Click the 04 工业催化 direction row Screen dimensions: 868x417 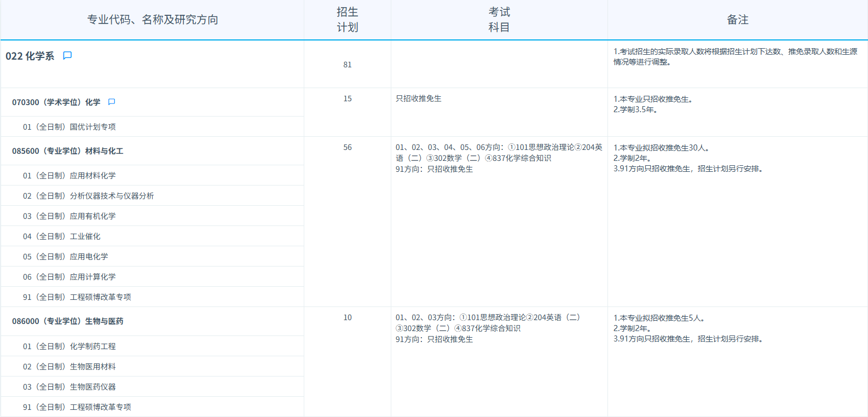click(x=61, y=236)
